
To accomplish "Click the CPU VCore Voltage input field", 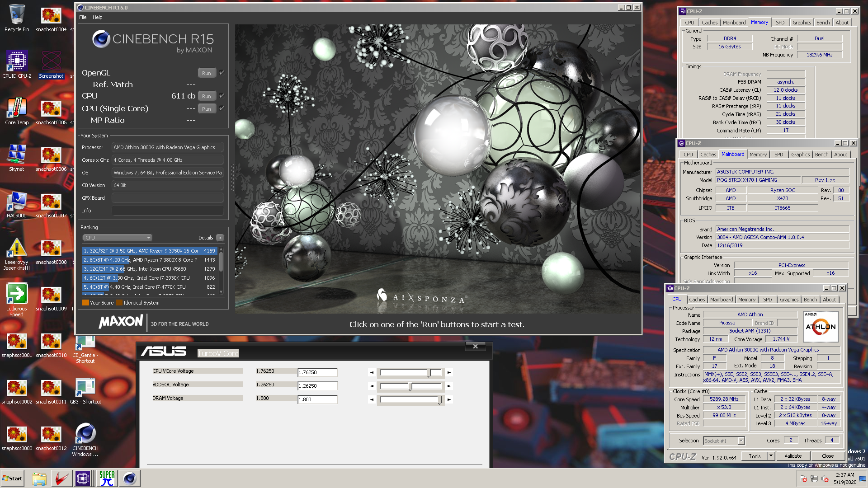I will click(317, 373).
